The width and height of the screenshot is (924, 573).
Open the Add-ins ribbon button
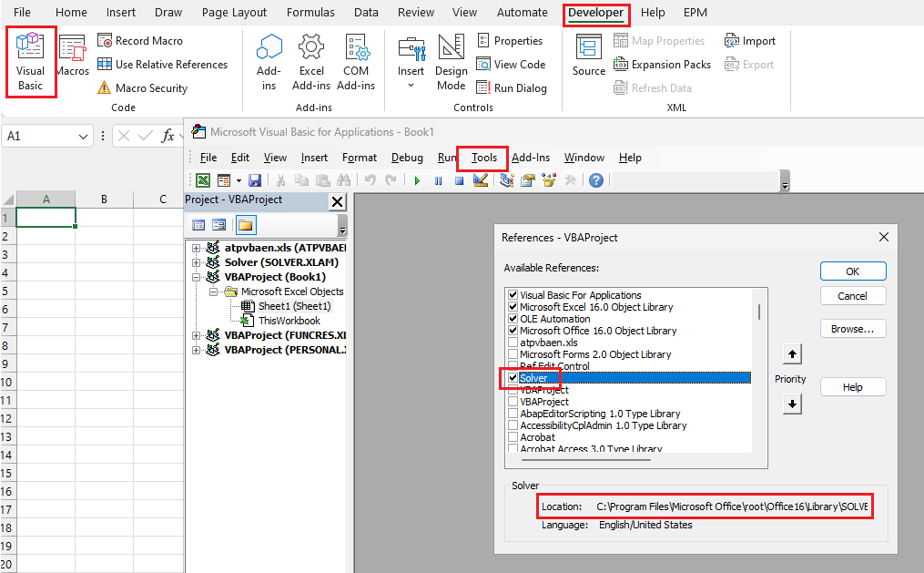click(269, 62)
